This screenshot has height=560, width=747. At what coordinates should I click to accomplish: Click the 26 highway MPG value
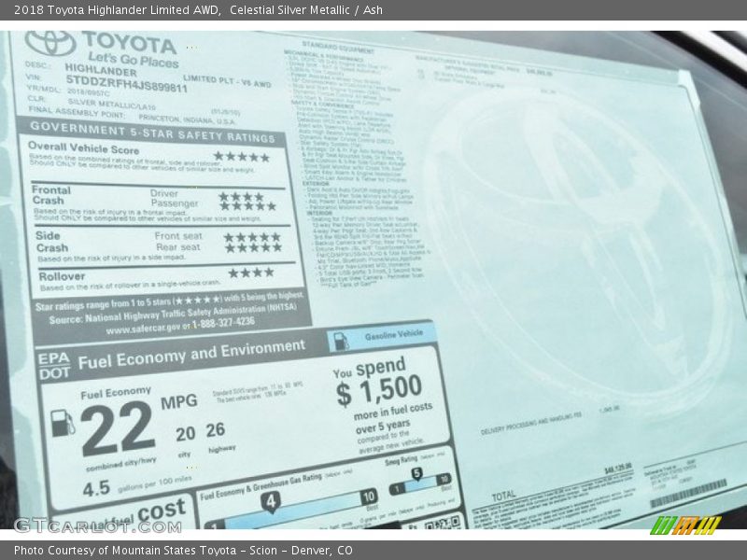pyautogui.click(x=216, y=429)
